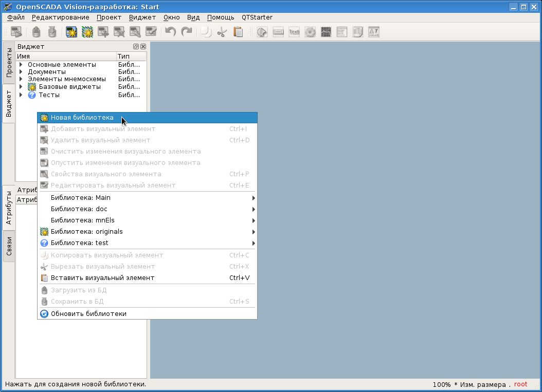The image size is (542, 392).
Task: Select the elementary figure widget tool
Action: coord(262,32)
